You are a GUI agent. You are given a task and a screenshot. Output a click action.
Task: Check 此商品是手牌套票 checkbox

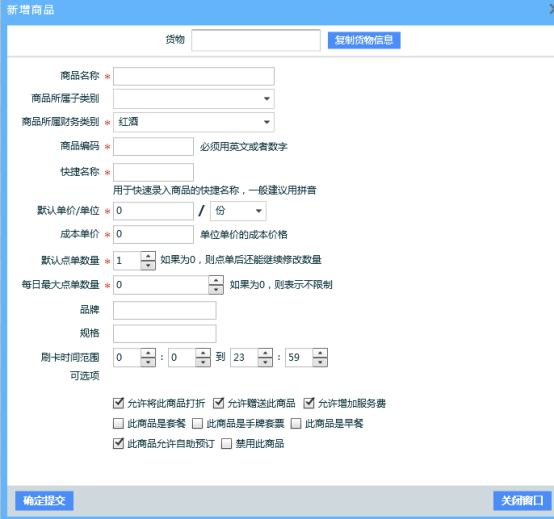(x=198, y=423)
